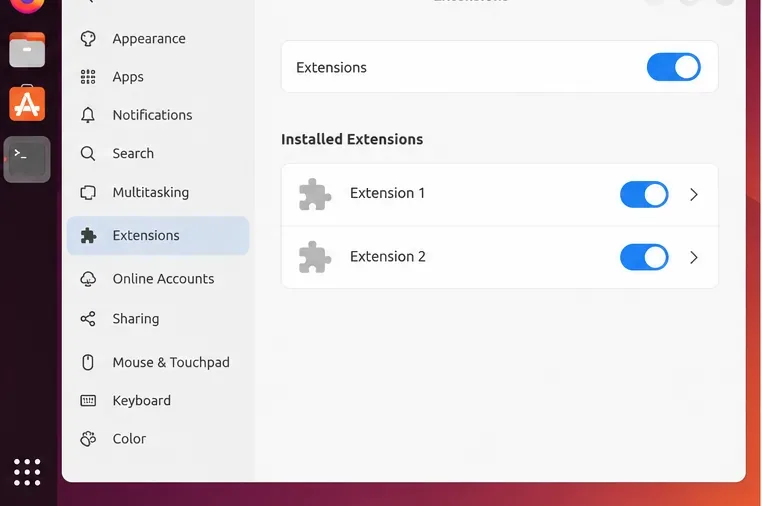Expand Extension 1 details chevron
The width and height of the screenshot is (762, 506).
pos(694,194)
